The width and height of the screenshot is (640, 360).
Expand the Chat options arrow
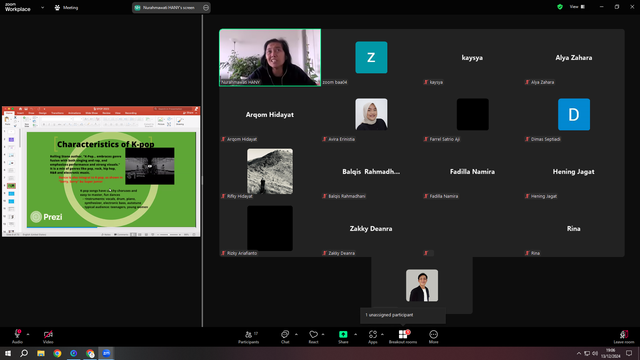click(x=296, y=334)
